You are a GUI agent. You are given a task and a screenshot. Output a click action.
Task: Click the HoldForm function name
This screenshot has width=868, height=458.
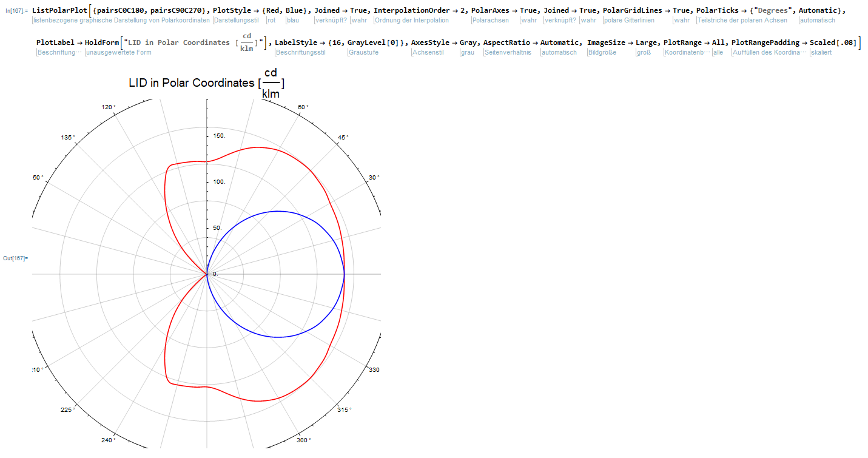pos(102,42)
